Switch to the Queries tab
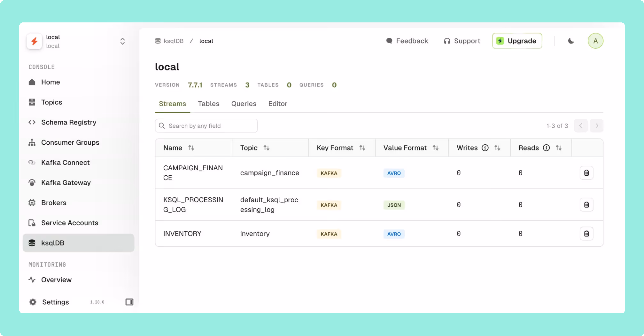The width and height of the screenshot is (644, 336). click(244, 104)
